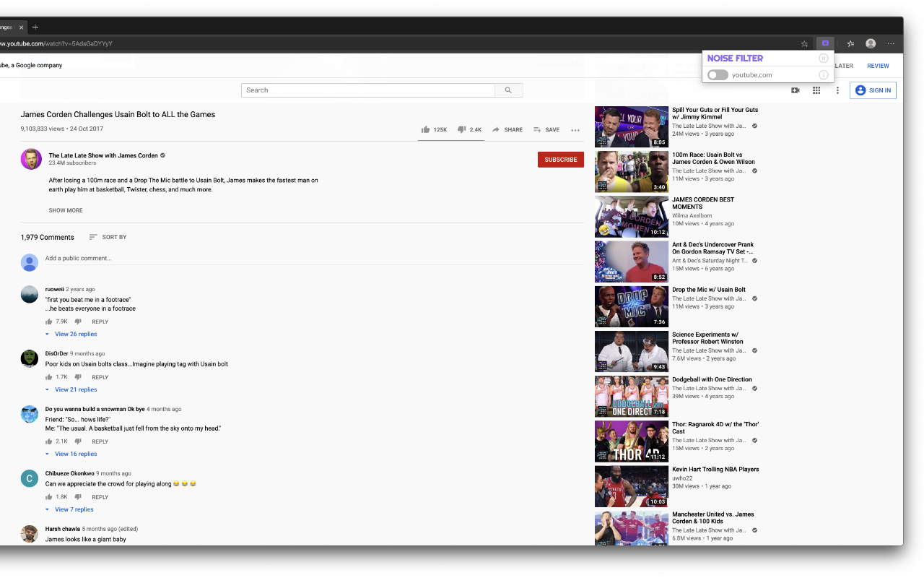Click the Noise Filter extension icon
Viewport: 924px width, 578px height.
(825, 43)
